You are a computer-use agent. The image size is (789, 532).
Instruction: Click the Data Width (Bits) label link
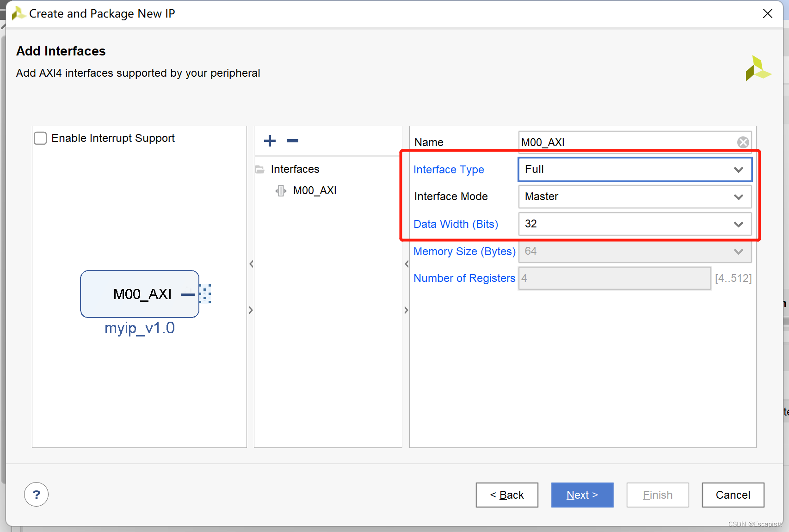[456, 224]
